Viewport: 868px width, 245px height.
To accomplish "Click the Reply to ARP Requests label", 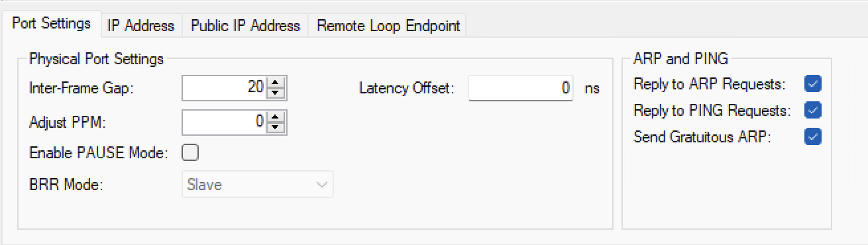I will coord(710,84).
